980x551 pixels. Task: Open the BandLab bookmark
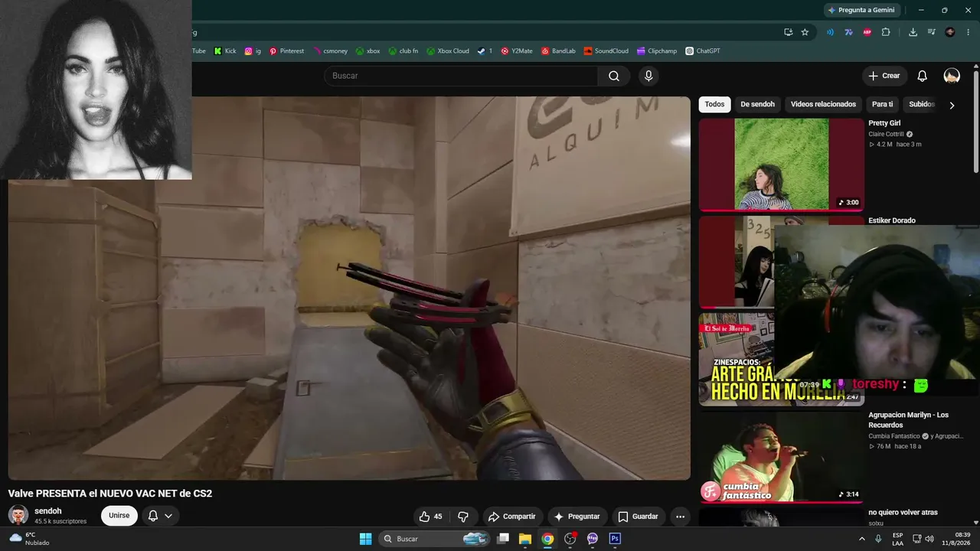558,51
